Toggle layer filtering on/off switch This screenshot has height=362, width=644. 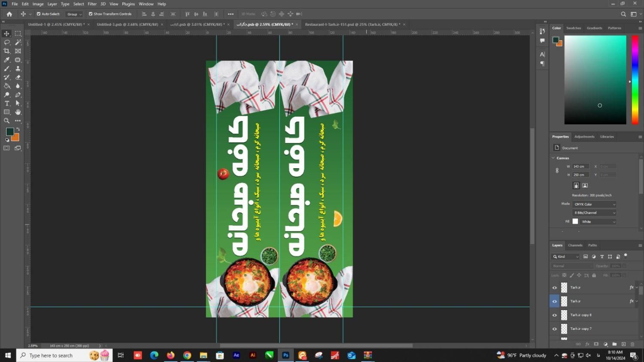click(x=626, y=256)
